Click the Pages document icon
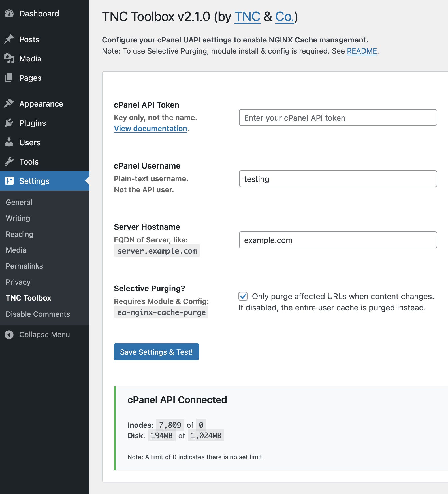 click(x=9, y=78)
